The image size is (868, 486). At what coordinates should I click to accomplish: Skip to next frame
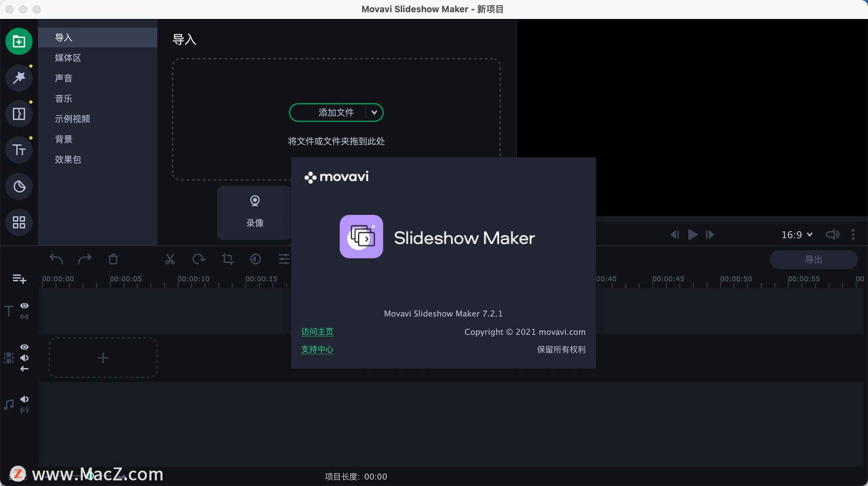pyautogui.click(x=710, y=234)
